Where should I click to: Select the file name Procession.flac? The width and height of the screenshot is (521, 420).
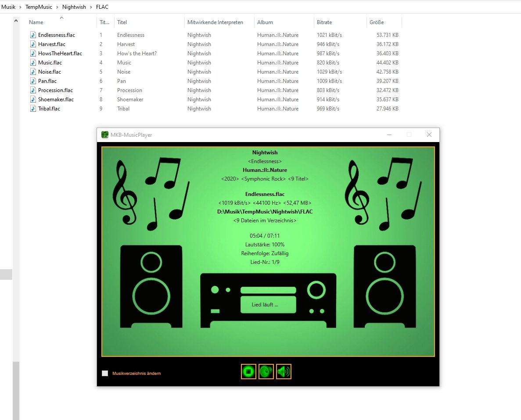[55, 90]
